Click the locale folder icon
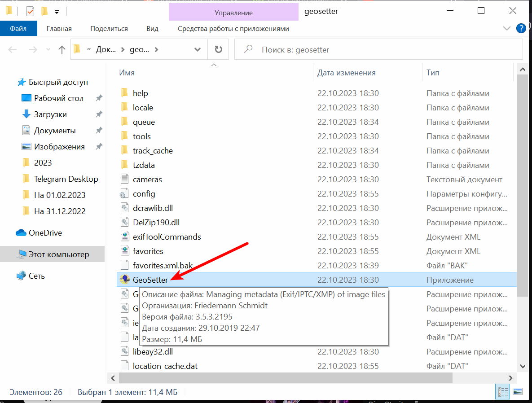 [124, 107]
